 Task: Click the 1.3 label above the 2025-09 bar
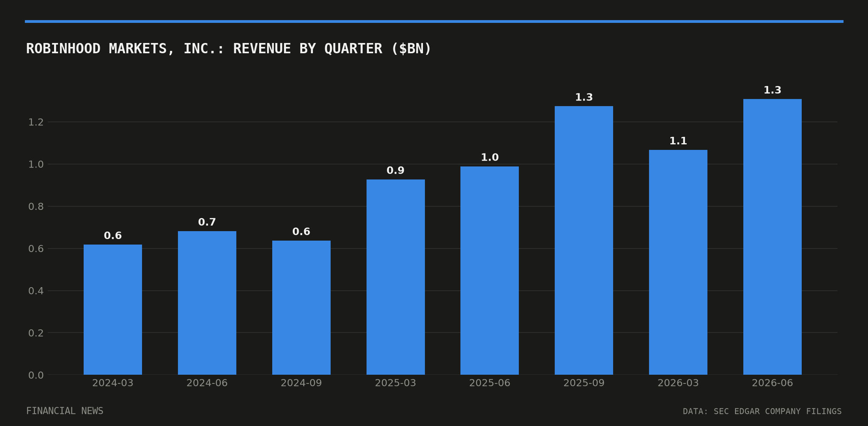584,97
